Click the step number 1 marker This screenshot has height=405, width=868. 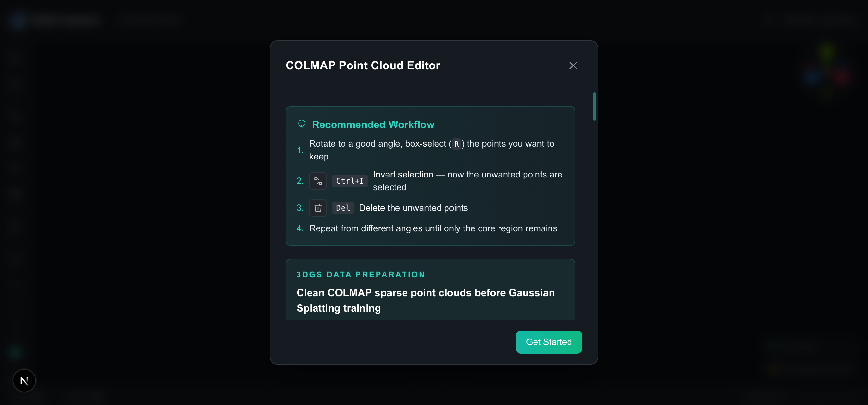pyautogui.click(x=300, y=150)
